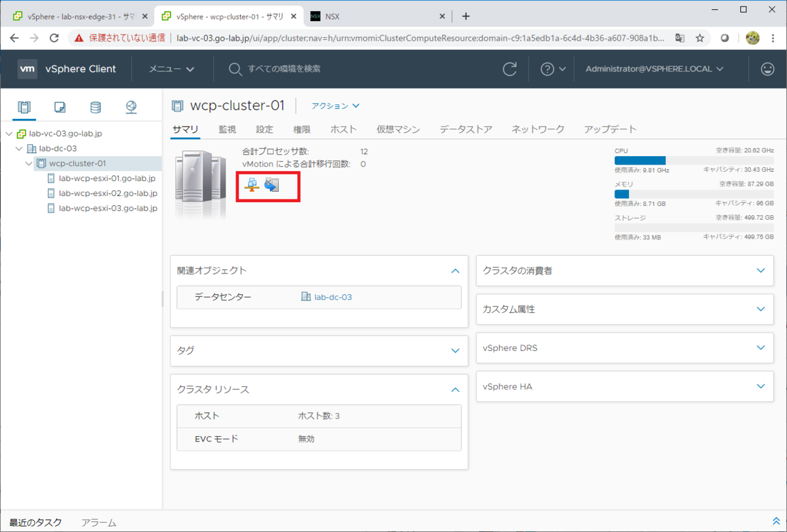Switch to the ネットワーク tab
The image size is (787, 532).
click(x=538, y=129)
